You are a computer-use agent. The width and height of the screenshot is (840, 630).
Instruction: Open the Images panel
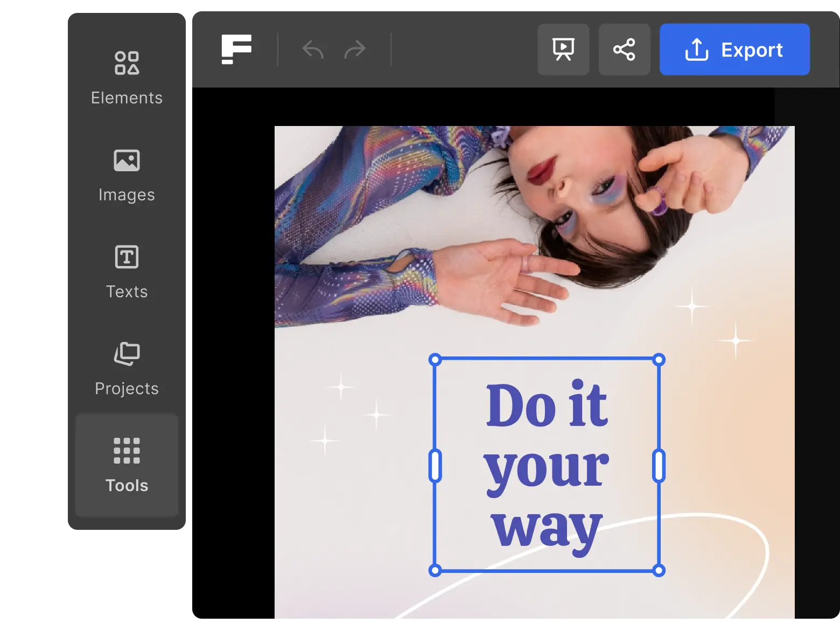tap(127, 175)
